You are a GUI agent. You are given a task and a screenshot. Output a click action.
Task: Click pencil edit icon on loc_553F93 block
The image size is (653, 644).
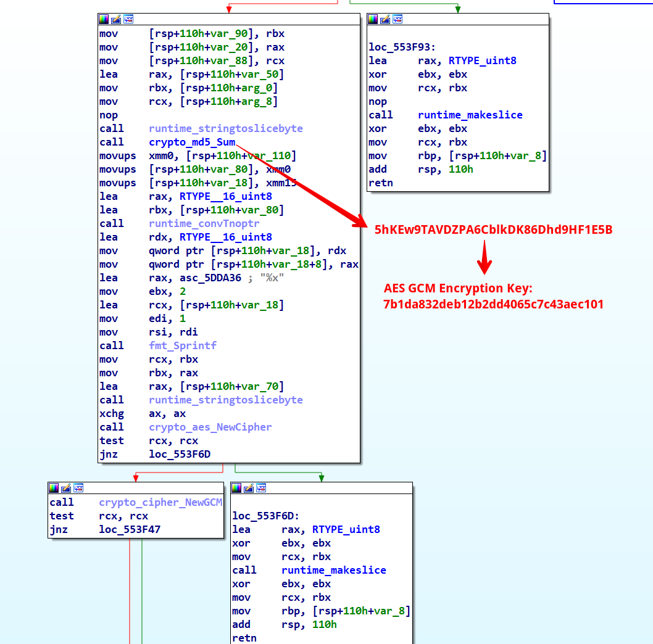coord(385,19)
